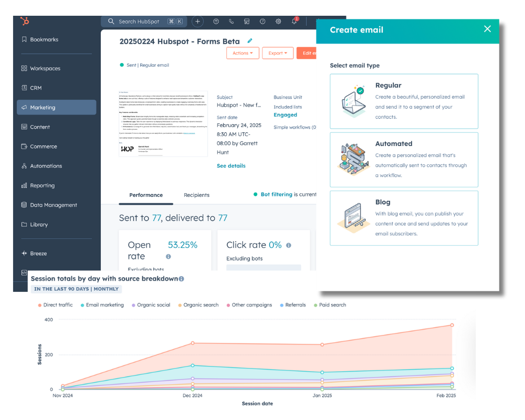Viewport: 525px width, 420px height.
Task: Click Email marketing data point at Dec 2024
Action: [193, 365]
